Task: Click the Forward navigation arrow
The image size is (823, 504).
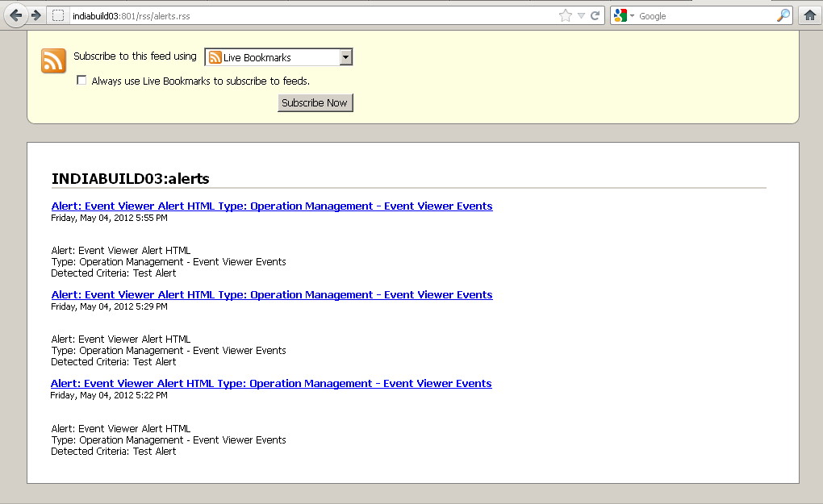Action: coord(36,15)
